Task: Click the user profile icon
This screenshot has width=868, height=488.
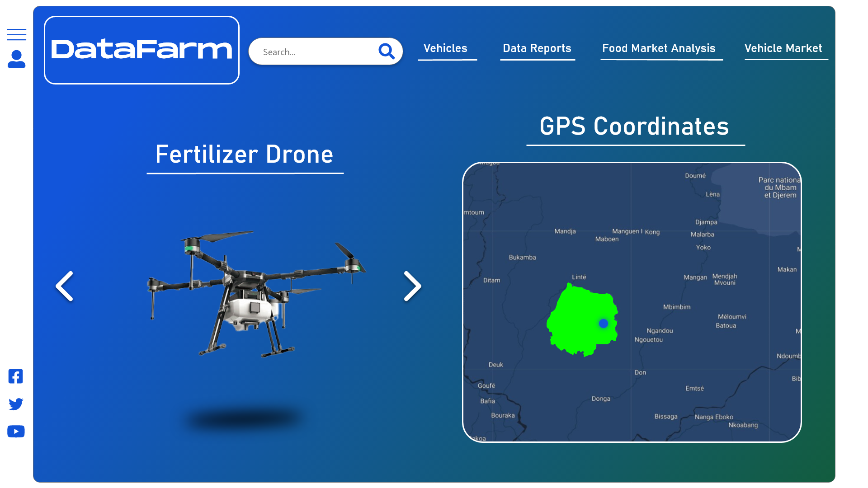Action: [16, 59]
